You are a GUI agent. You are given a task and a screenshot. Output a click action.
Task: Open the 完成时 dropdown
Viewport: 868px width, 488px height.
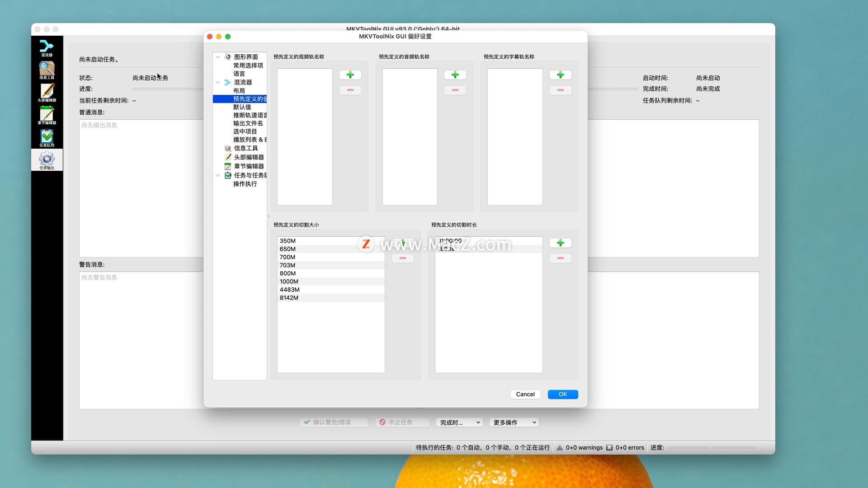(459, 422)
